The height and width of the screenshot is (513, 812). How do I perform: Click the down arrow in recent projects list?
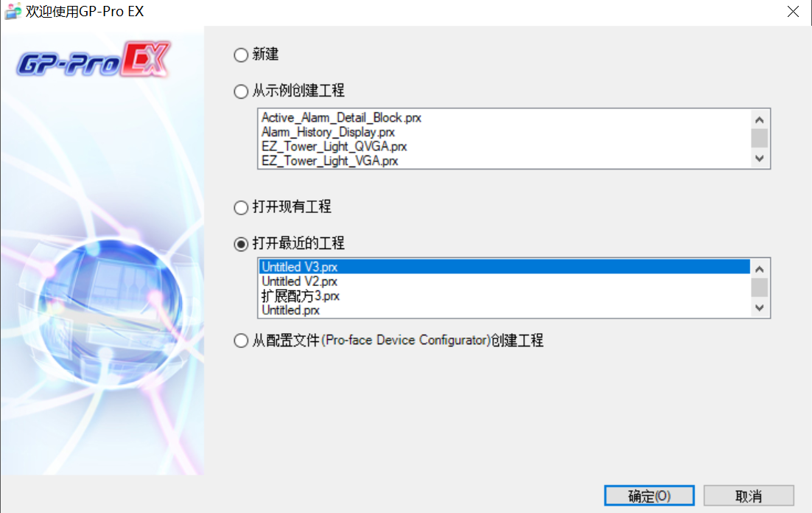[759, 308]
